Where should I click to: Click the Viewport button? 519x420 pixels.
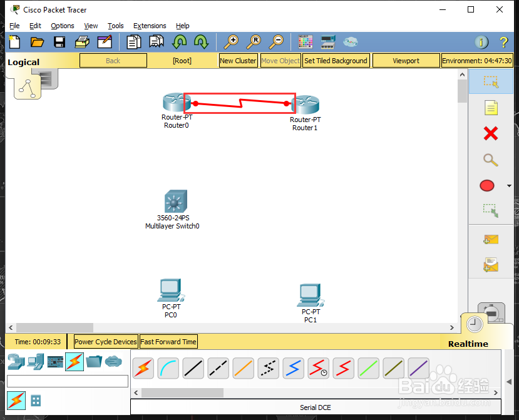click(x=406, y=61)
